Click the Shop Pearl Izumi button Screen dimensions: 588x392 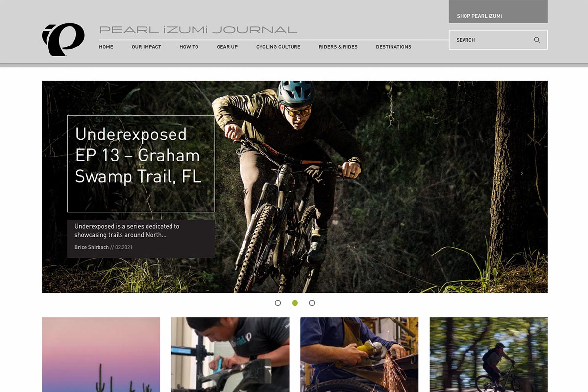point(498,12)
